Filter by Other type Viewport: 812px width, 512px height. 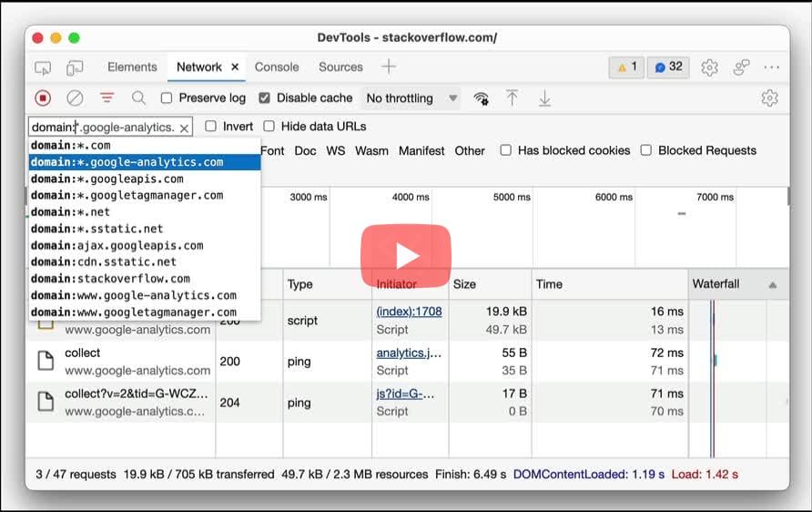470,151
